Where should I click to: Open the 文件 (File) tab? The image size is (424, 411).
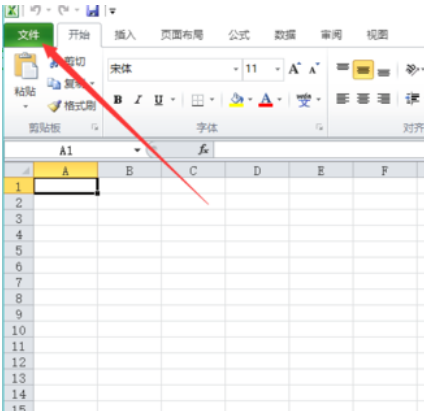coord(28,35)
